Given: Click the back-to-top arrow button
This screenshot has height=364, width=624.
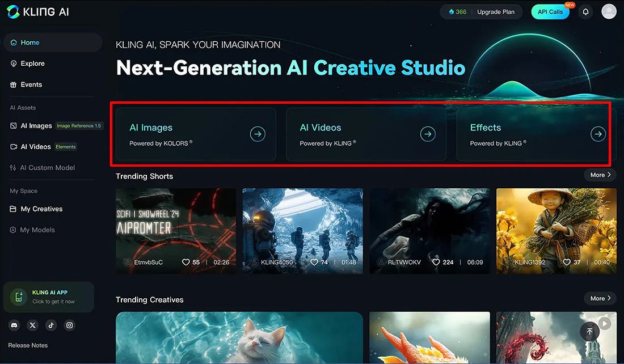Looking at the screenshot, I should [590, 331].
